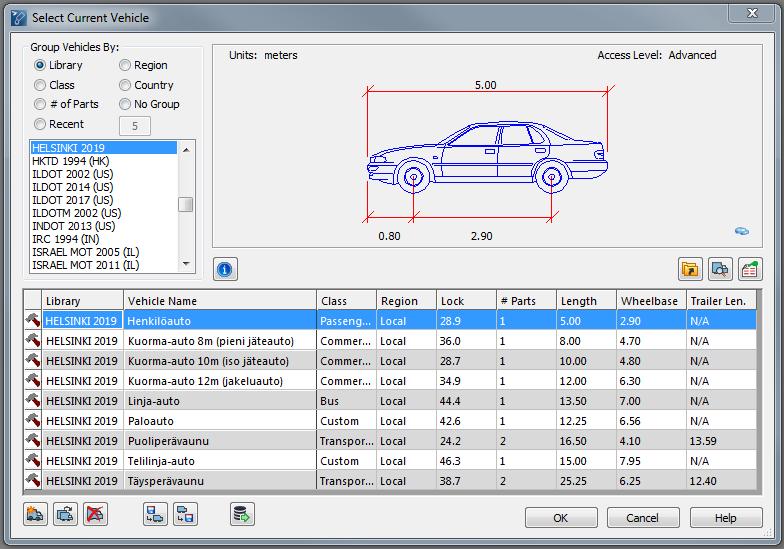Click the small car icon in preview corner
Screen dimensions: 784x549
pos(742,231)
